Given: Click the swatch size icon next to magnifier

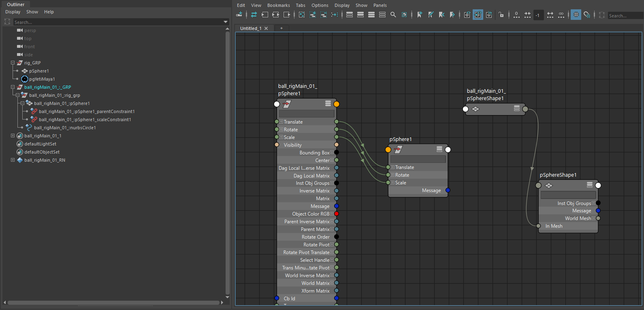Looking at the screenshot, I should (x=404, y=15).
